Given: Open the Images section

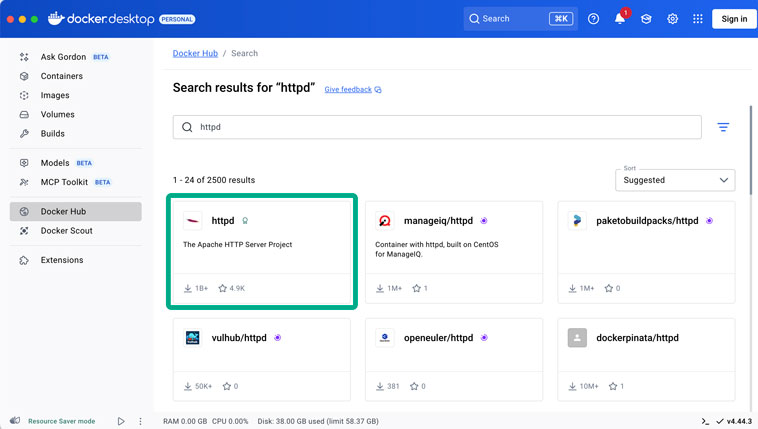Looking at the screenshot, I should pos(55,95).
